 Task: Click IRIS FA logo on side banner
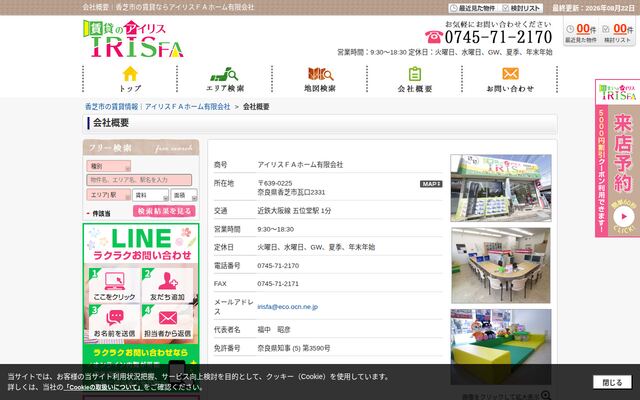[x=617, y=92]
